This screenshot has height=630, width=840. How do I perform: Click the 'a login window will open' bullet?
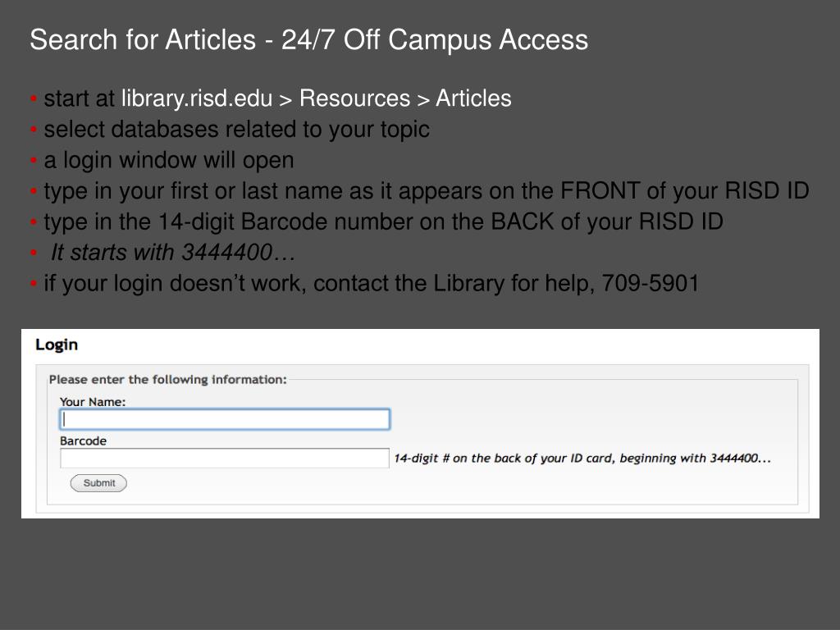(169, 160)
